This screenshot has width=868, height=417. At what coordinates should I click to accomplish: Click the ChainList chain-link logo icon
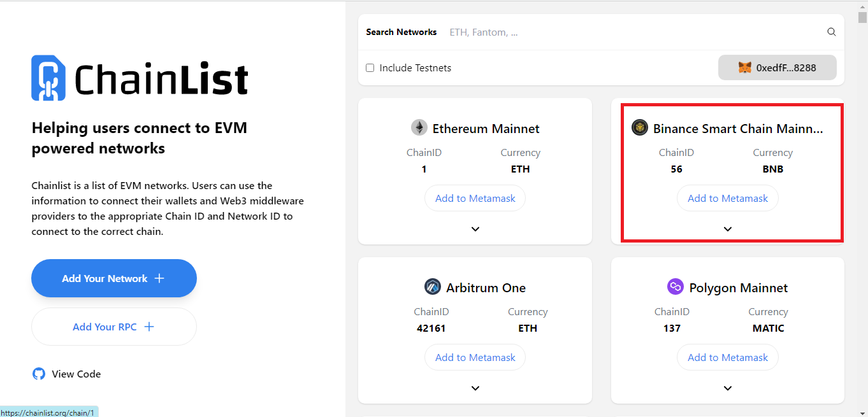pos(48,78)
